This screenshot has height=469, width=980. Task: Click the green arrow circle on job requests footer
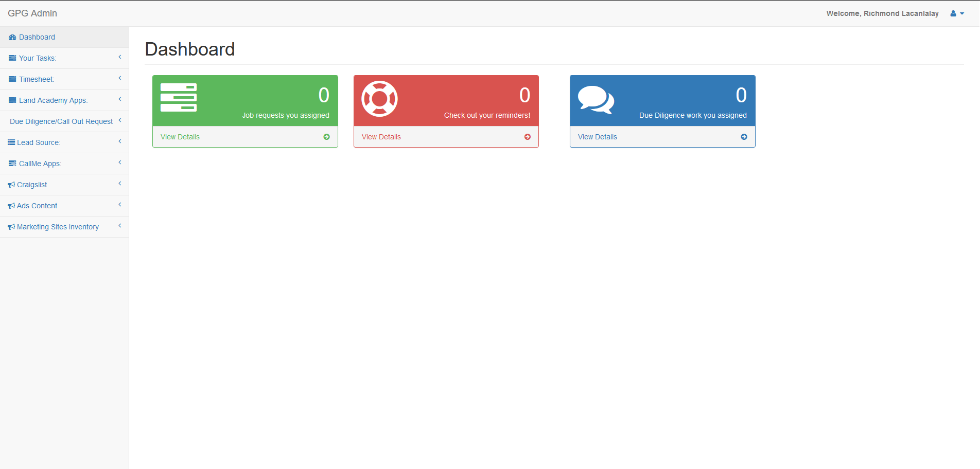[x=326, y=137]
